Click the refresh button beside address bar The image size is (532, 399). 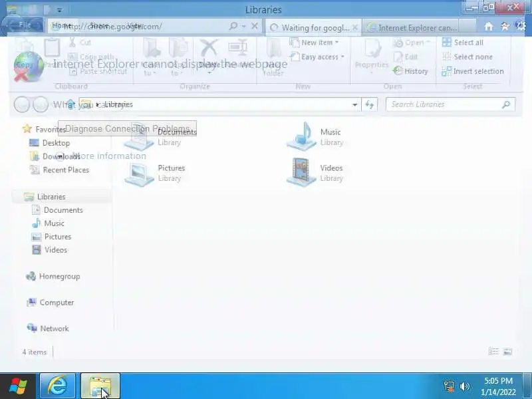click(x=369, y=104)
